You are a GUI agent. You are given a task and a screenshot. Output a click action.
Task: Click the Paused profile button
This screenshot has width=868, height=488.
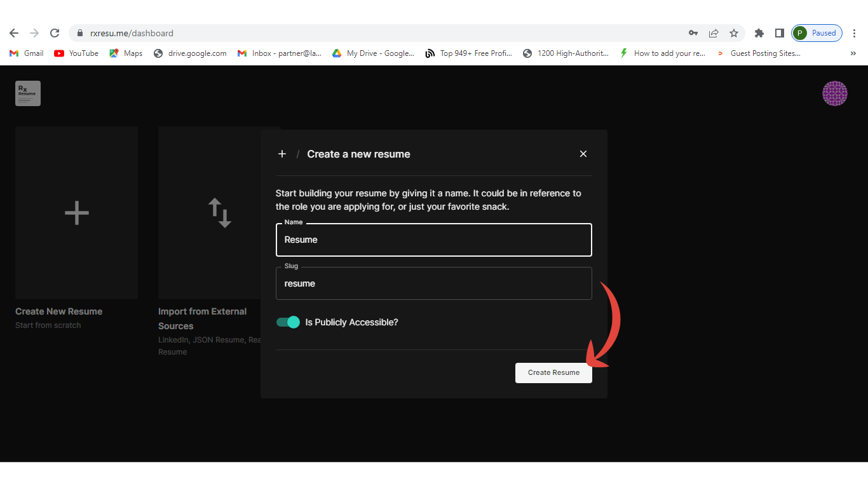coord(817,33)
